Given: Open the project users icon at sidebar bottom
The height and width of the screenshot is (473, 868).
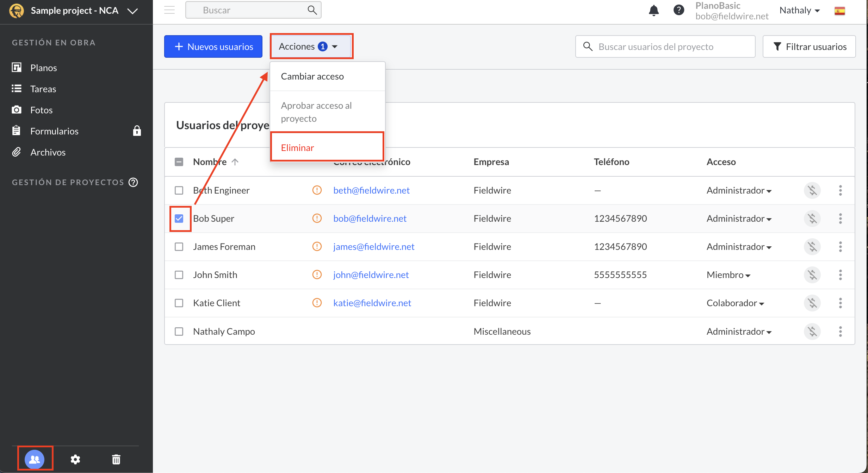Looking at the screenshot, I should pos(35,459).
